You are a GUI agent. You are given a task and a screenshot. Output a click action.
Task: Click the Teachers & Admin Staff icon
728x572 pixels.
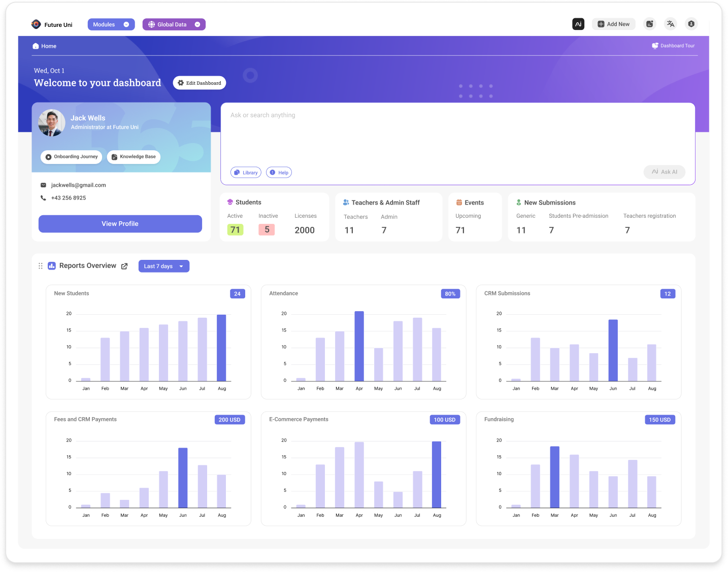pos(346,203)
